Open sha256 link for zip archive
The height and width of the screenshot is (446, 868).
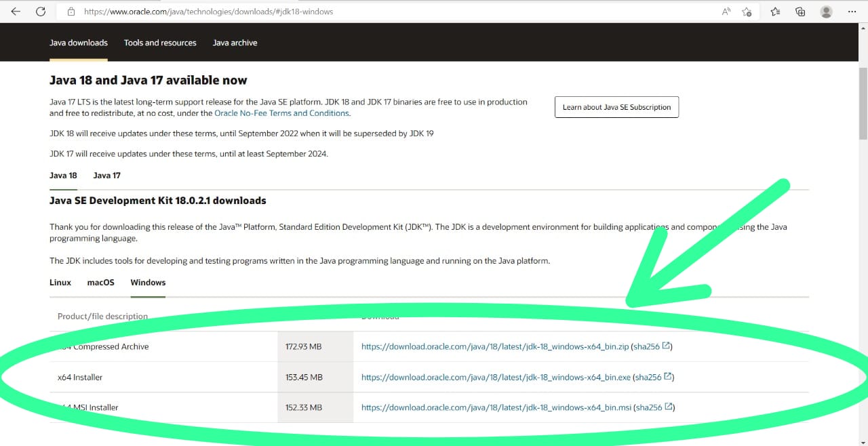tap(647, 346)
